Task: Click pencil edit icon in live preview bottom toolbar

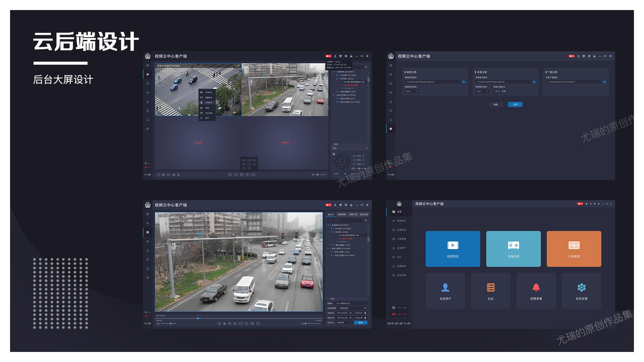Action: (158, 175)
